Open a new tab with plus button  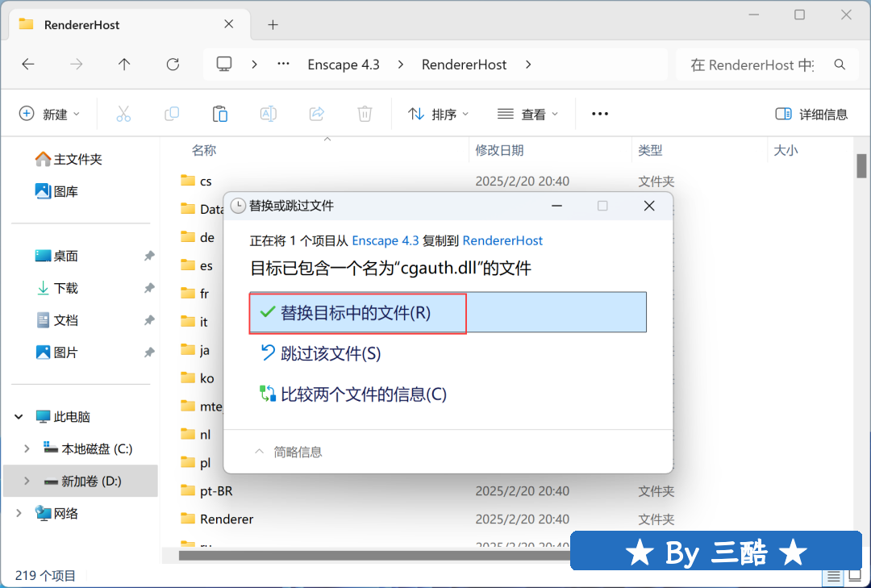coord(273,24)
